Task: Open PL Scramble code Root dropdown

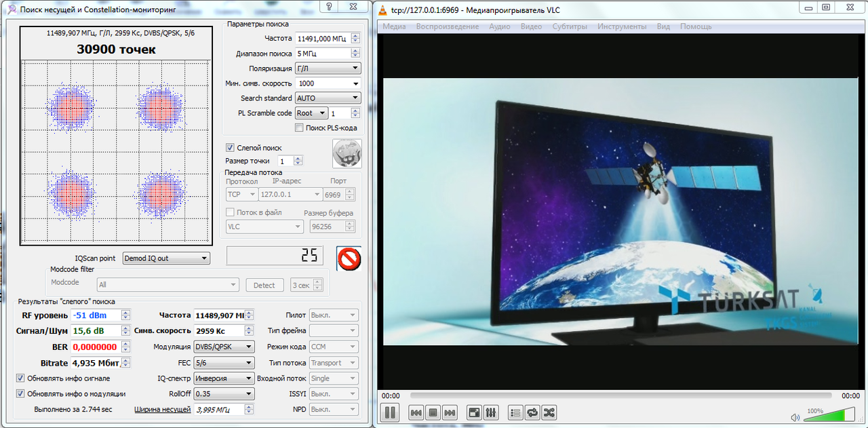Action: click(311, 113)
